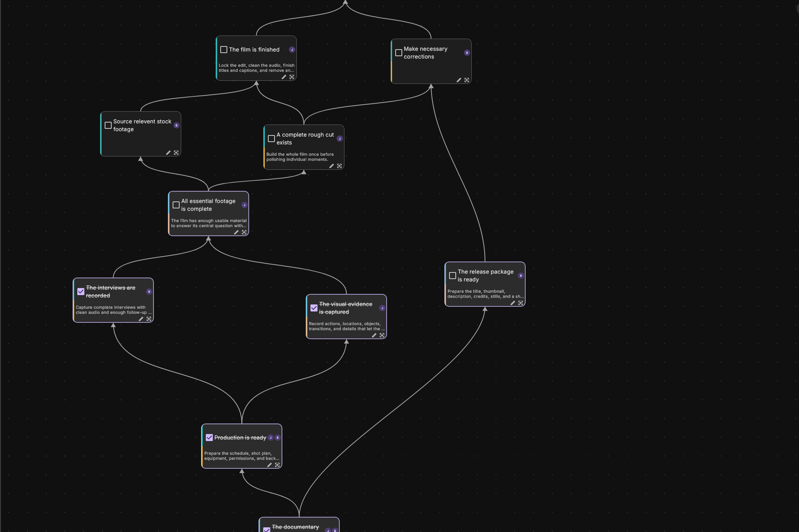The height and width of the screenshot is (532, 799).
Task: Click description 'Capture complete interviews with clean audio…'
Action: point(114,310)
